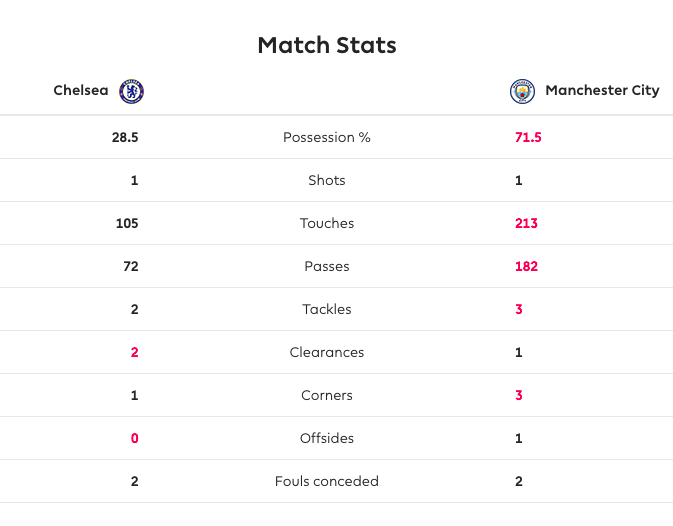Click the Match Stats heading

click(327, 45)
